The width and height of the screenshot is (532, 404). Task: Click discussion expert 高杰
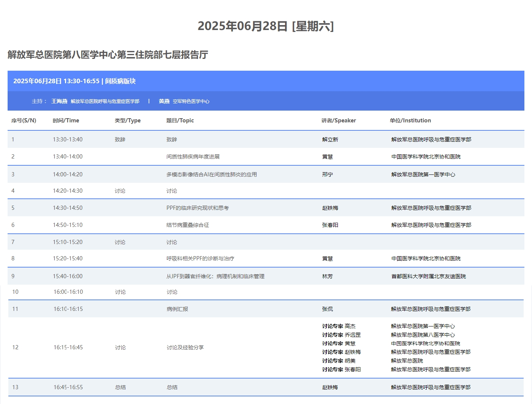(x=350, y=326)
